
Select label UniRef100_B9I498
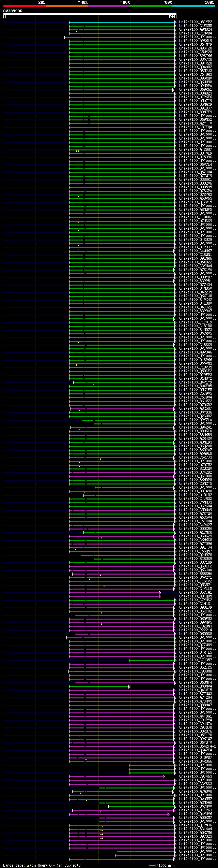[x=196, y=491]
